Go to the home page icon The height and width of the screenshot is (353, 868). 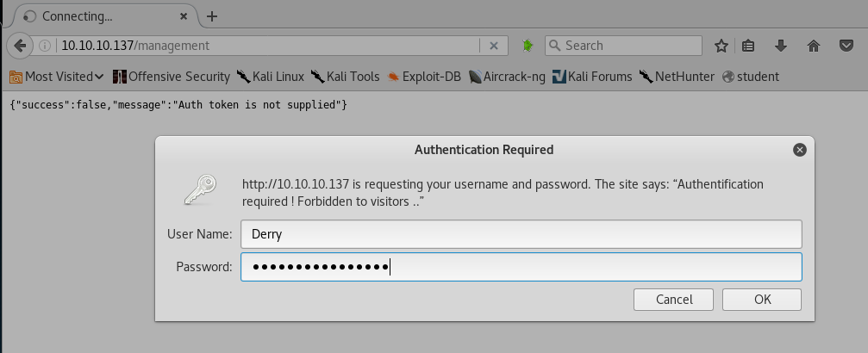pos(813,46)
